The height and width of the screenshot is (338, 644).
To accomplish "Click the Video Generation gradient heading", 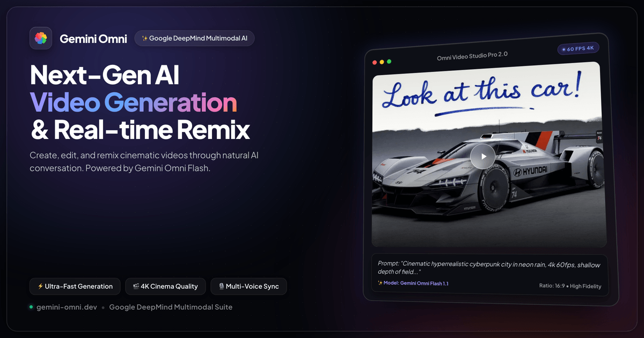I will (133, 102).
